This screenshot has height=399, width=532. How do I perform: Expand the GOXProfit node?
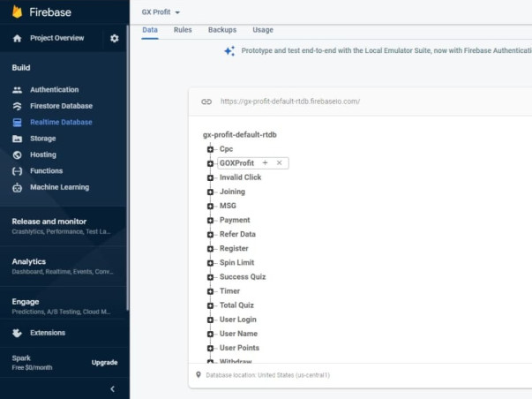pos(210,163)
